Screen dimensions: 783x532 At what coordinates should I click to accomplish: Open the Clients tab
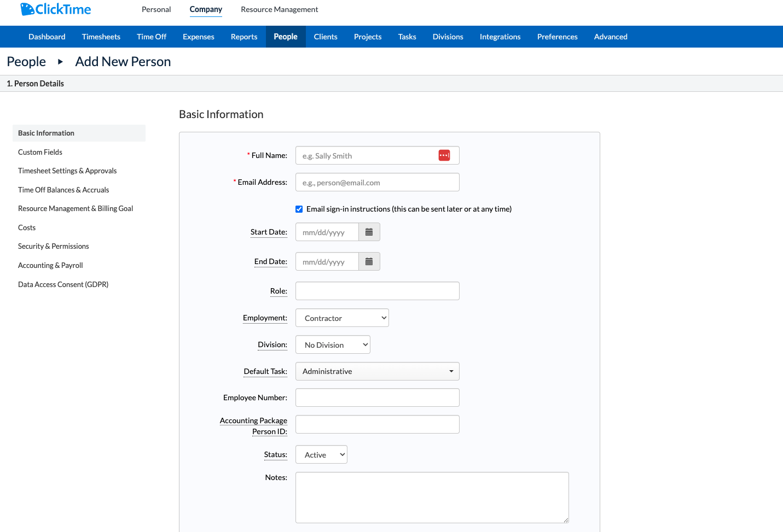click(326, 37)
